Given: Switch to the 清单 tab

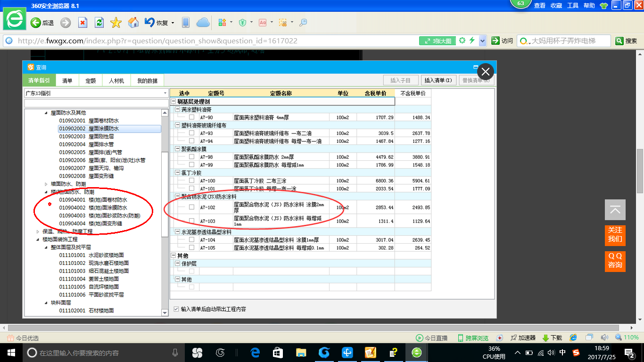Looking at the screenshot, I should 67,81.
